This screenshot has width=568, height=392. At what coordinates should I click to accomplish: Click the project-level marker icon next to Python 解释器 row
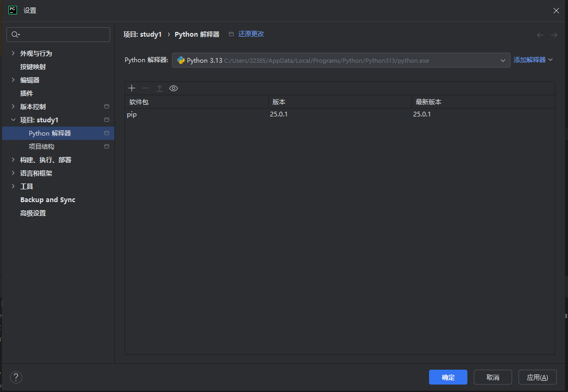(x=106, y=133)
